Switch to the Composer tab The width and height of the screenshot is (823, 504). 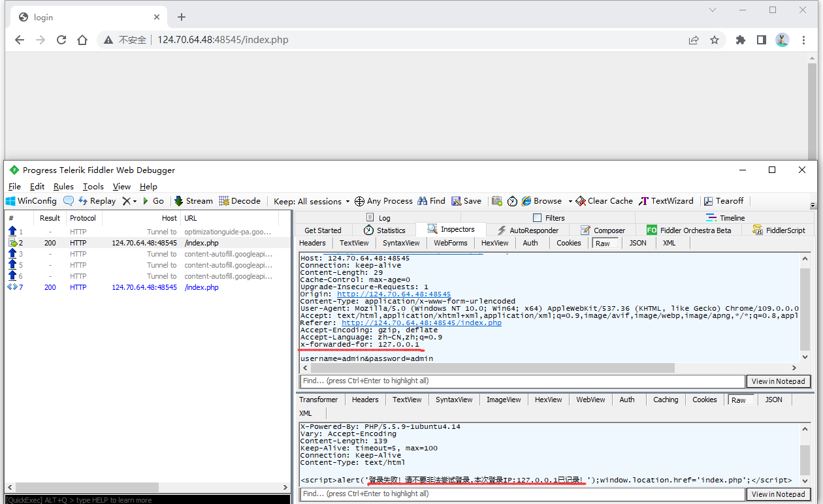tap(603, 230)
